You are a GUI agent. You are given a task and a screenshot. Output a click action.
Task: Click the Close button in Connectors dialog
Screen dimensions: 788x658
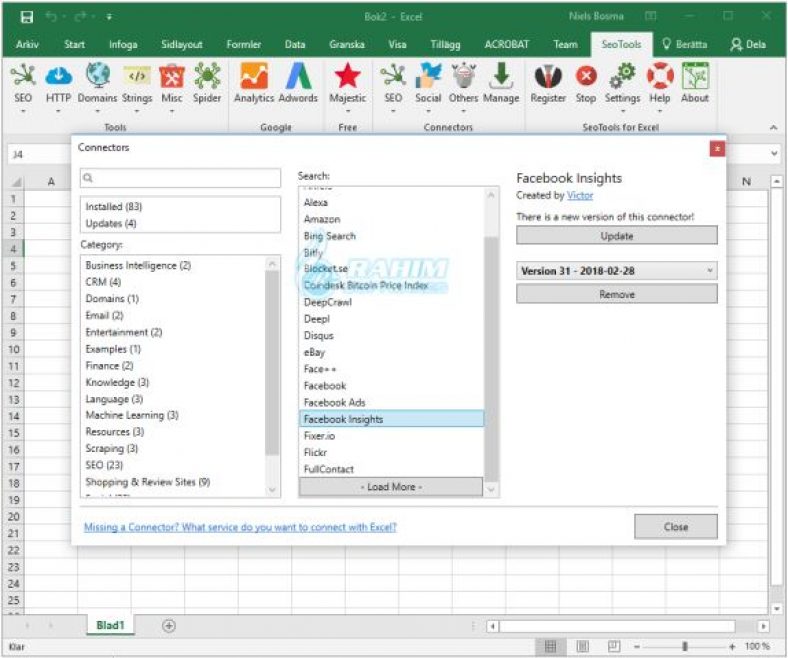pos(675,527)
